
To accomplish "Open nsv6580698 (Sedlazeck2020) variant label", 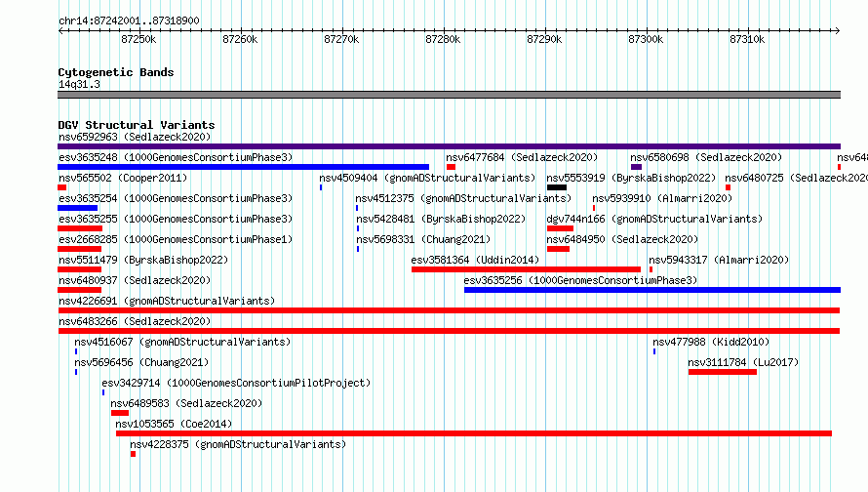I will click(706, 157).
